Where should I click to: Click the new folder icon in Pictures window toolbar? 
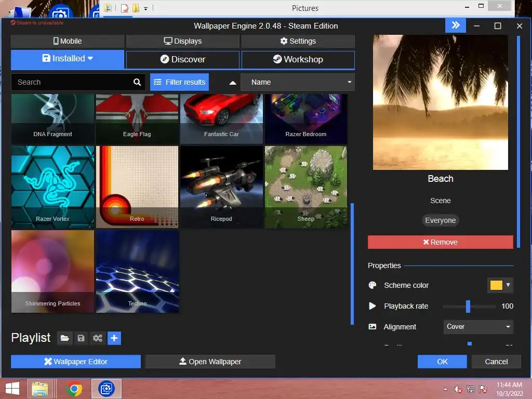136,8
